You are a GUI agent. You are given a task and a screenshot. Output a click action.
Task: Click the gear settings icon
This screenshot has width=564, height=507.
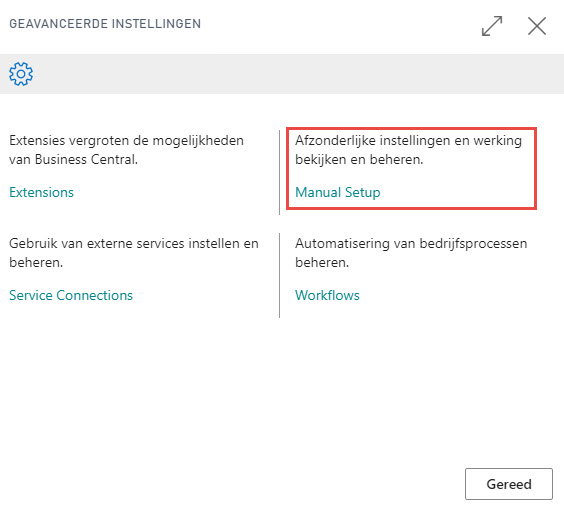21,74
